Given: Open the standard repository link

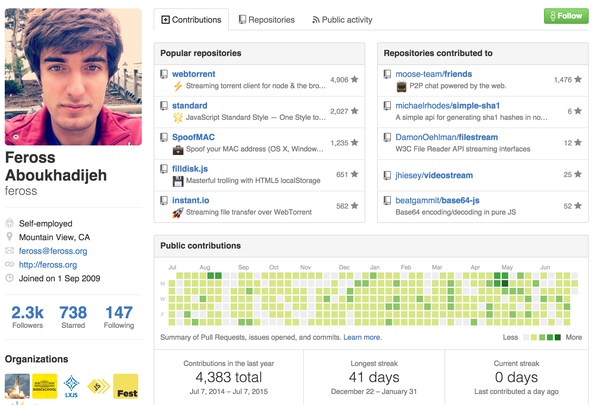Looking at the screenshot, I should [189, 106].
